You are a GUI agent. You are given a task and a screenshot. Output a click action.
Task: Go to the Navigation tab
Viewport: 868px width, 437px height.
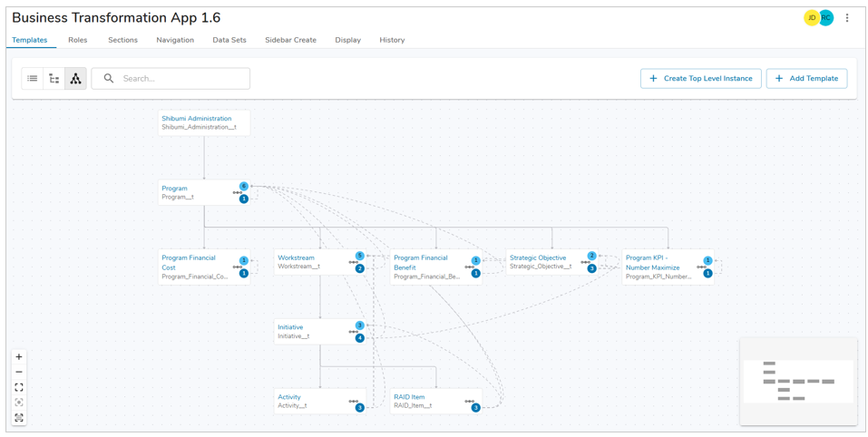coord(175,40)
